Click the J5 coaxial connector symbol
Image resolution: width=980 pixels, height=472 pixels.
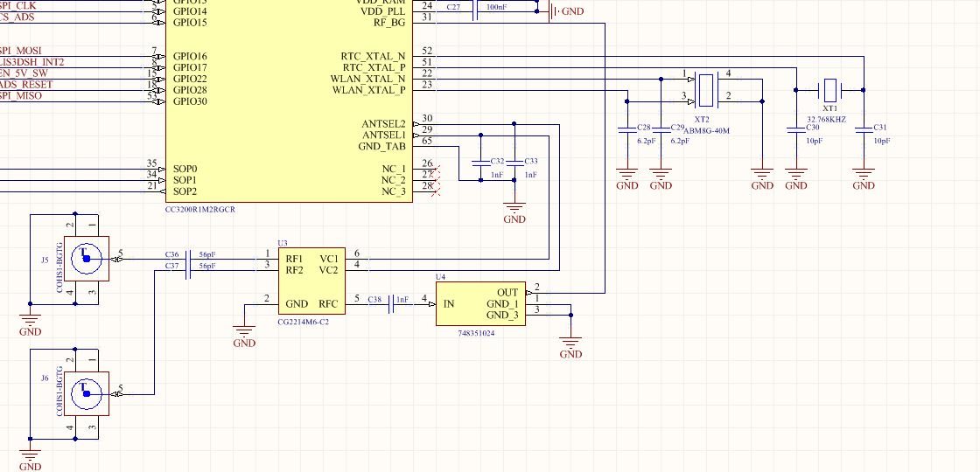point(87,259)
